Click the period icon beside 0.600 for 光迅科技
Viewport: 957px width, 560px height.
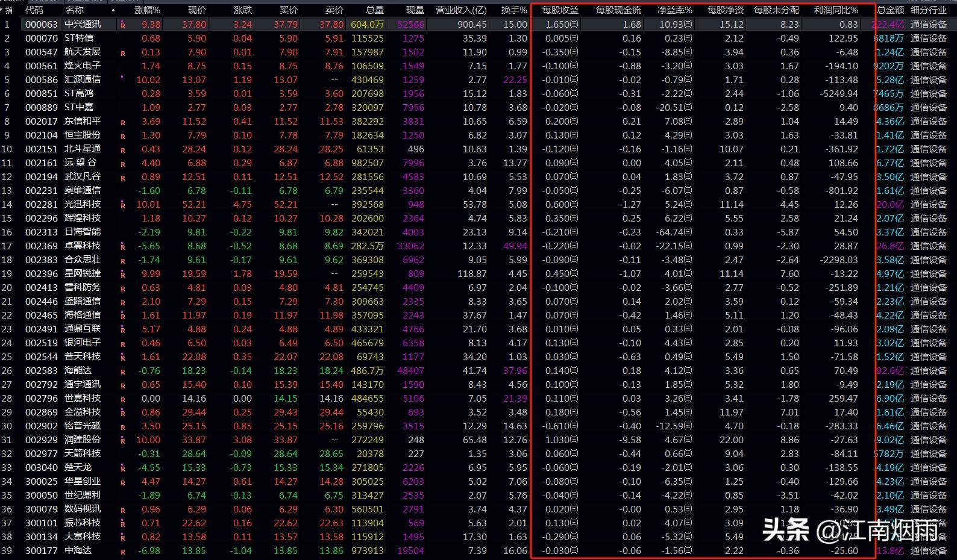click(574, 204)
